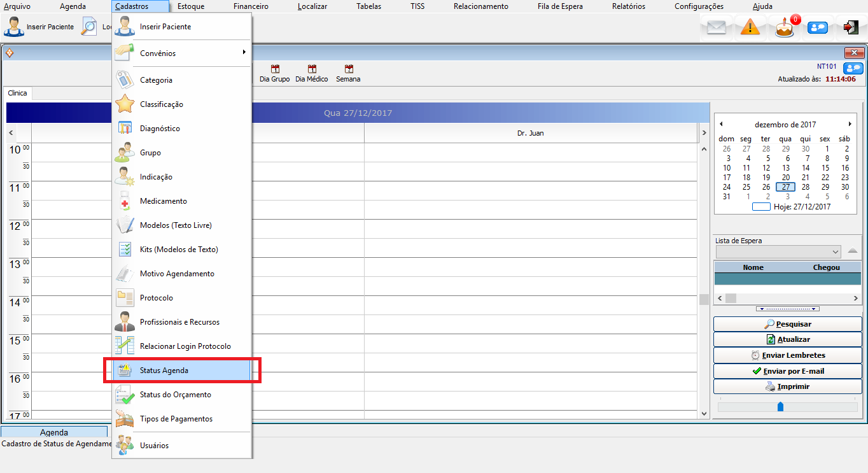This screenshot has height=473, width=868.
Task: Open the Lista de Espera dropdown
Action: [x=835, y=251]
